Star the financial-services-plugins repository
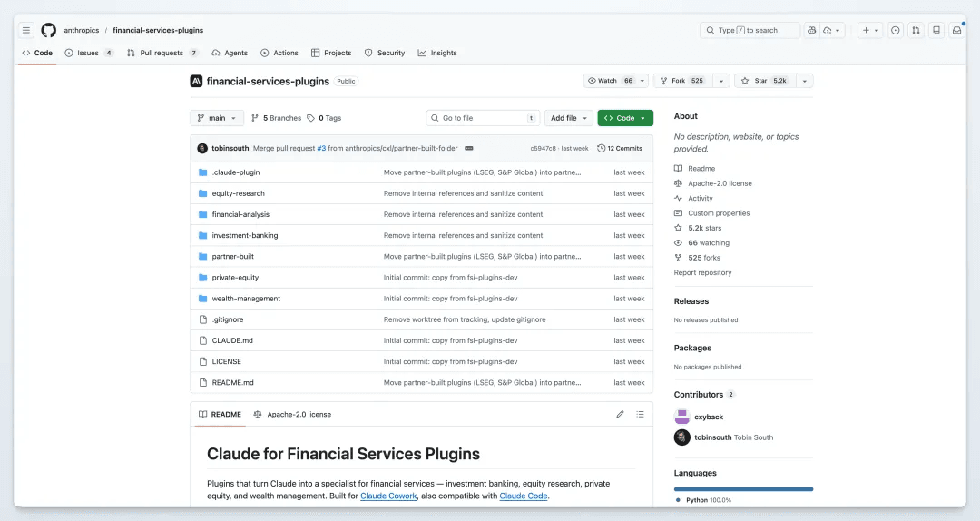 click(x=765, y=81)
